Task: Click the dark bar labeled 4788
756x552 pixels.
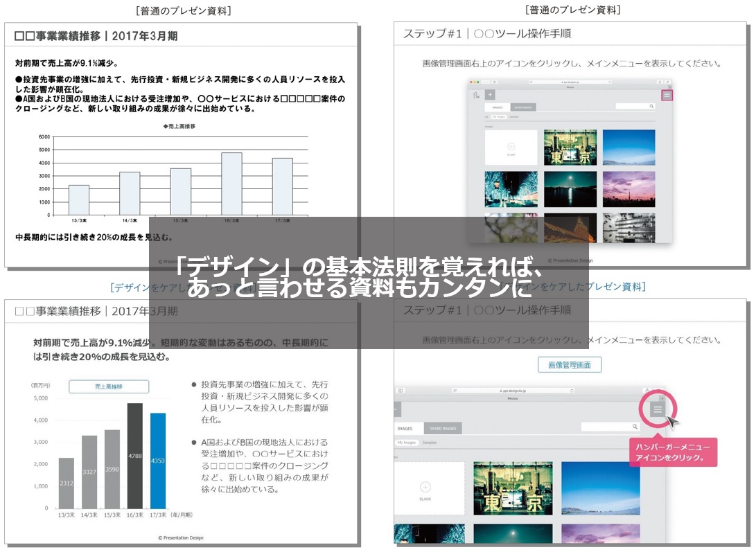Action: pyautogui.click(x=135, y=456)
